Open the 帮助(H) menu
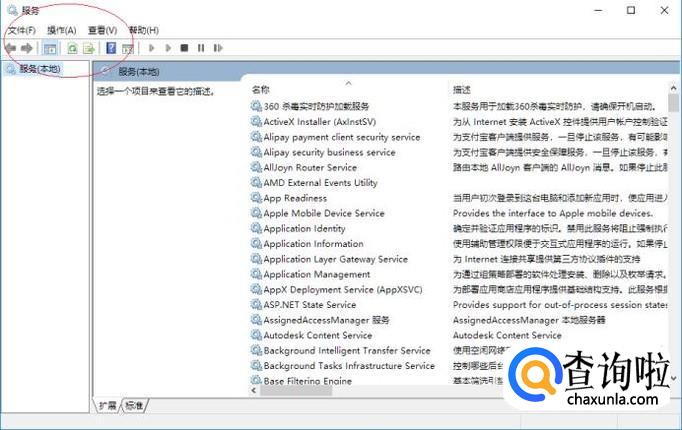Viewport: 682px width, 430px height. pyautogui.click(x=144, y=30)
